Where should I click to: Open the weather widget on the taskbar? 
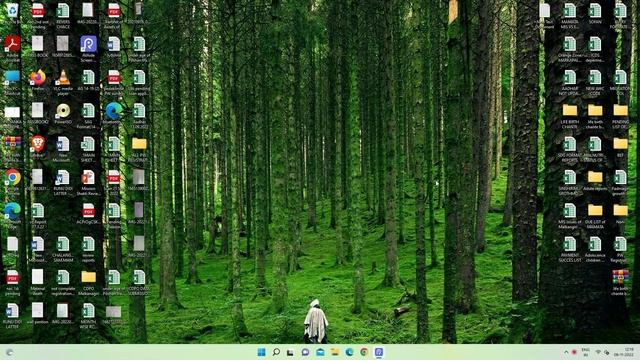pos(9,352)
